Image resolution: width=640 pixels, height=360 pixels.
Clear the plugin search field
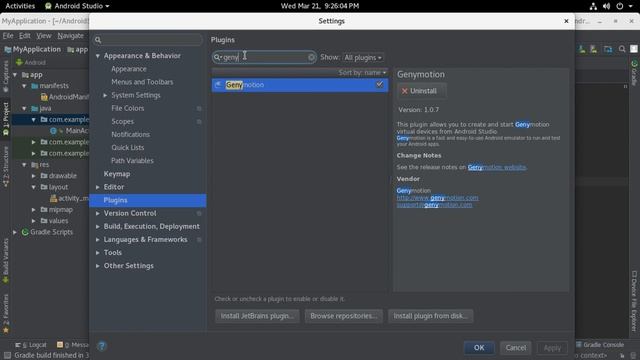click(311, 57)
